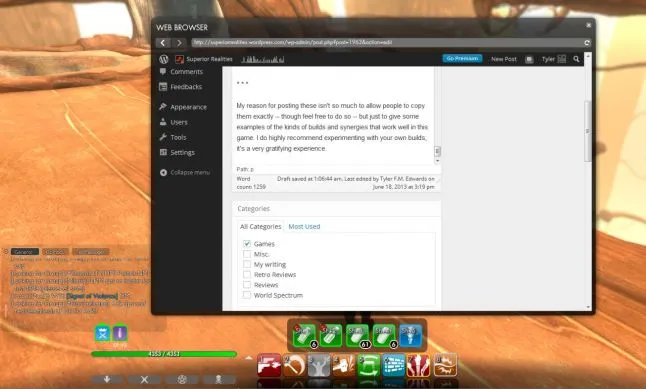646x389 pixels.
Task: Click the browser back arrow button
Action: 163,43
